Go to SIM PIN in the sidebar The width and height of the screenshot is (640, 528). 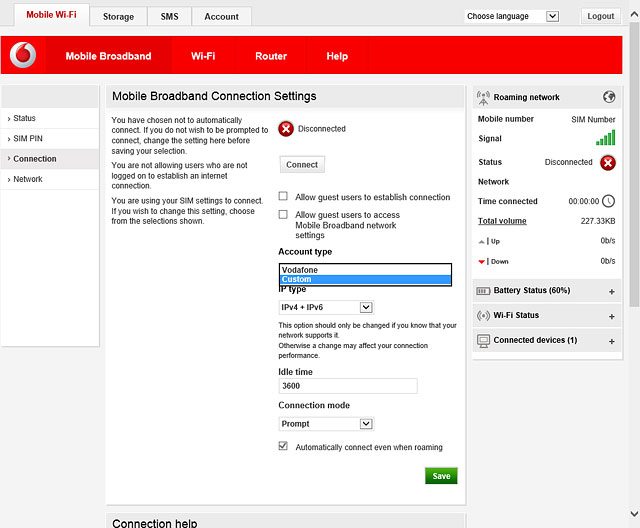tap(50, 139)
